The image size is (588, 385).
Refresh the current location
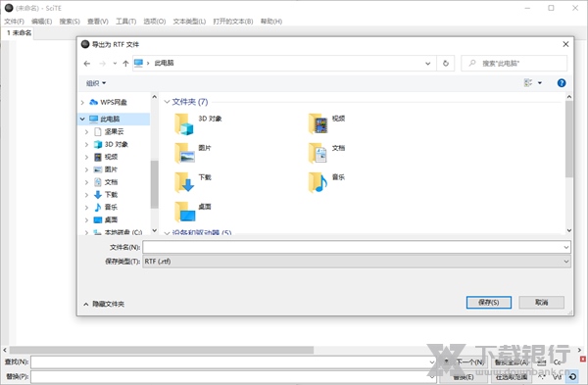coord(446,64)
